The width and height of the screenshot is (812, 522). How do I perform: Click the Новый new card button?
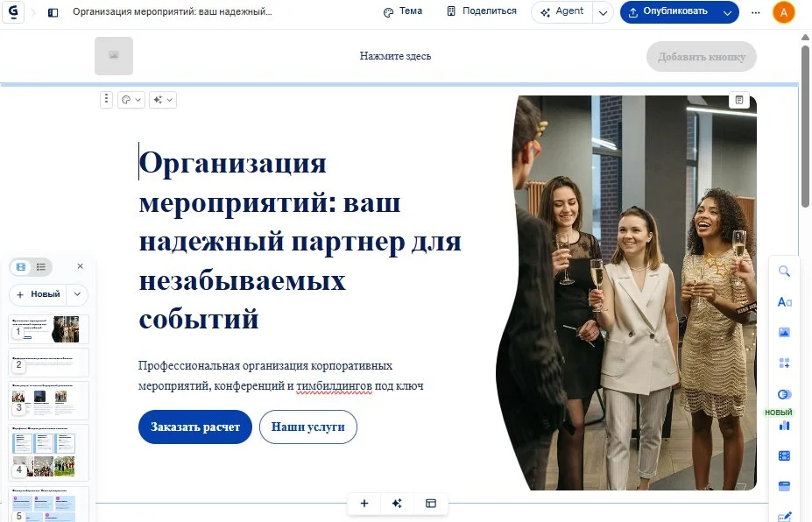39,294
